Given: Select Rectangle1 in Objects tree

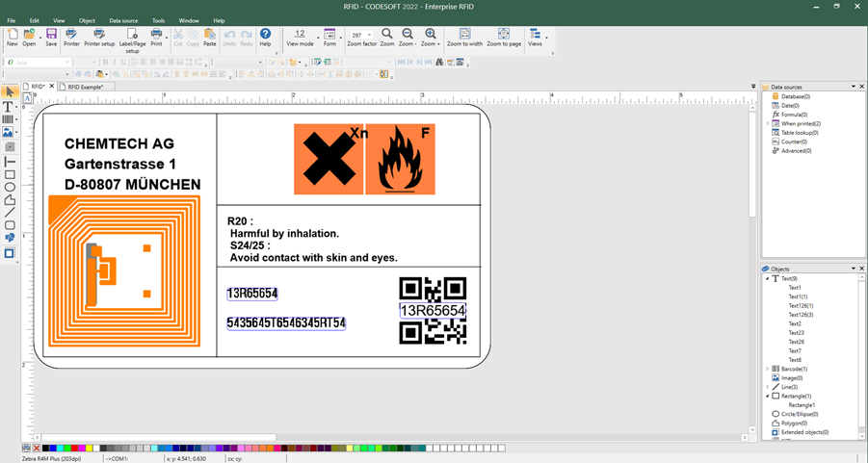Looking at the screenshot, I should (802, 405).
